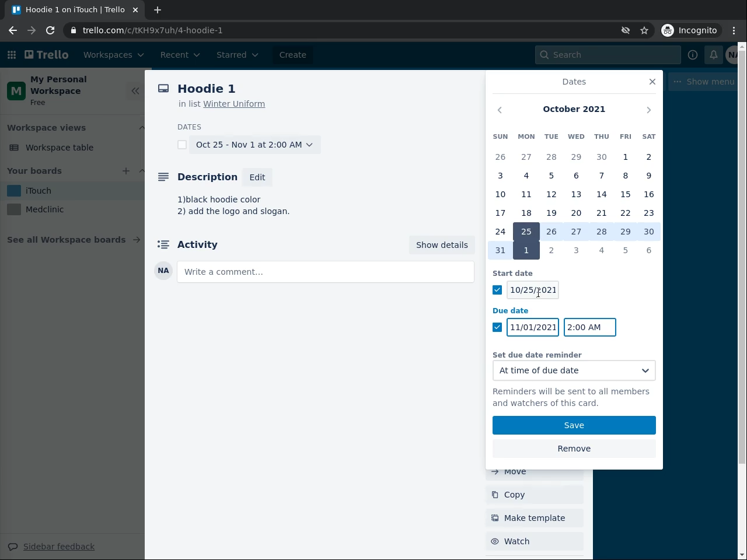Open the Winter Uniform list link
This screenshot has height=560, width=747.
pos(234,104)
